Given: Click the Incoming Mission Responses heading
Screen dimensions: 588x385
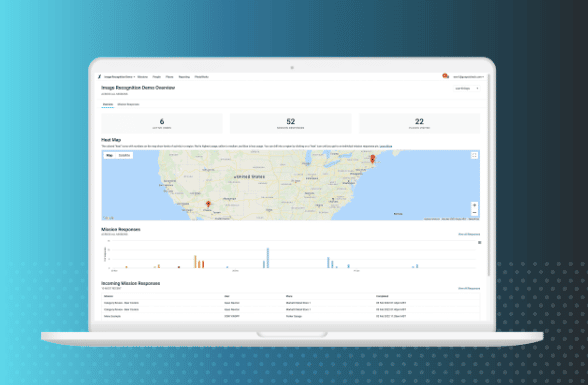Looking at the screenshot, I should (130, 283).
